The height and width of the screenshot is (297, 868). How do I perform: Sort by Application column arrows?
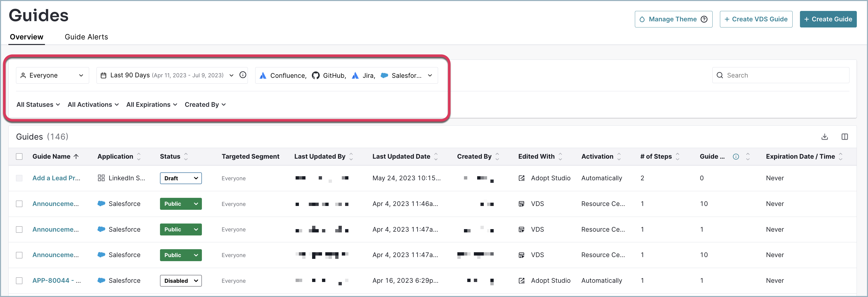pyautogui.click(x=139, y=157)
